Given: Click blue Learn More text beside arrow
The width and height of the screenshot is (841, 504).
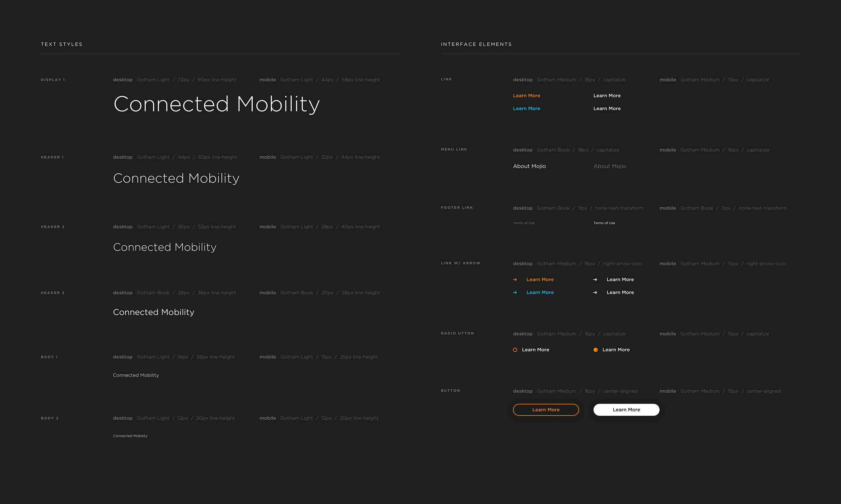Looking at the screenshot, I should tap(540, 292).
